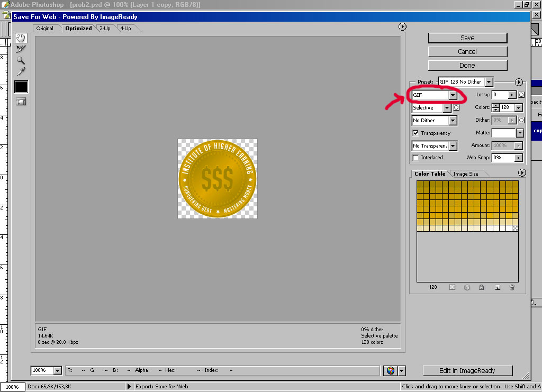Click the web-safe cube icon

coord(467,287)
